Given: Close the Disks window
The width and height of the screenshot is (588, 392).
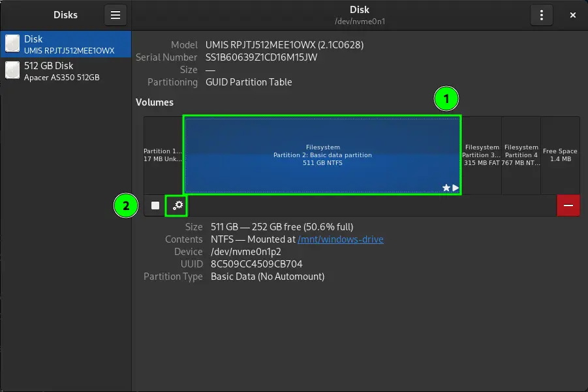Looking at the screenshot, I should [x=572, y=15].
